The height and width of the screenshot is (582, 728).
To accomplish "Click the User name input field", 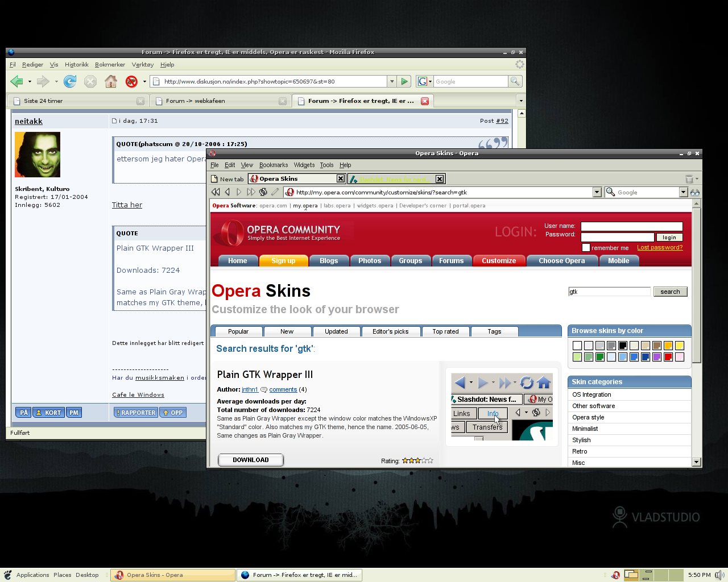I will [x=631, y=226].
